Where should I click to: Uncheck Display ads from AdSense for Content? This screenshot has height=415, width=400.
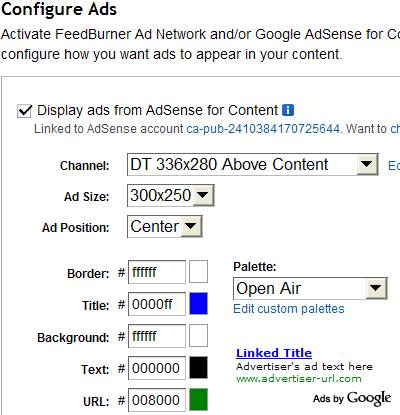pos(24,111)
